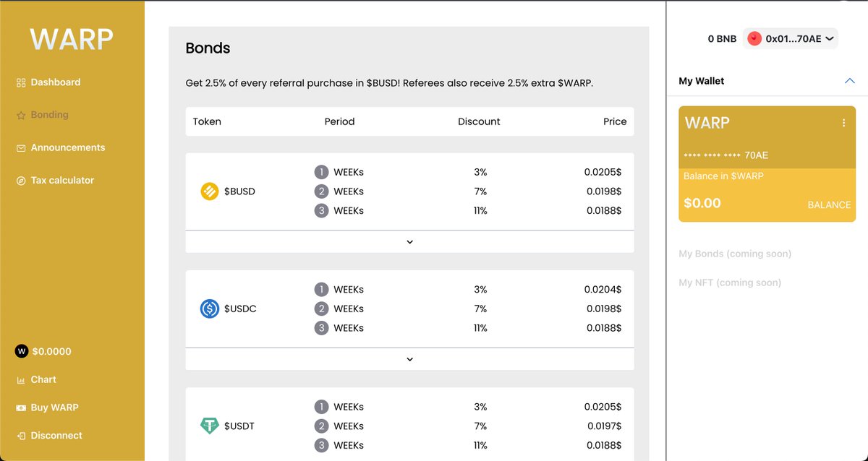Image resolution: width=868 pixels, height=461 pixels.
Task: Click the red wallet avatar icon
Action: 754,38
